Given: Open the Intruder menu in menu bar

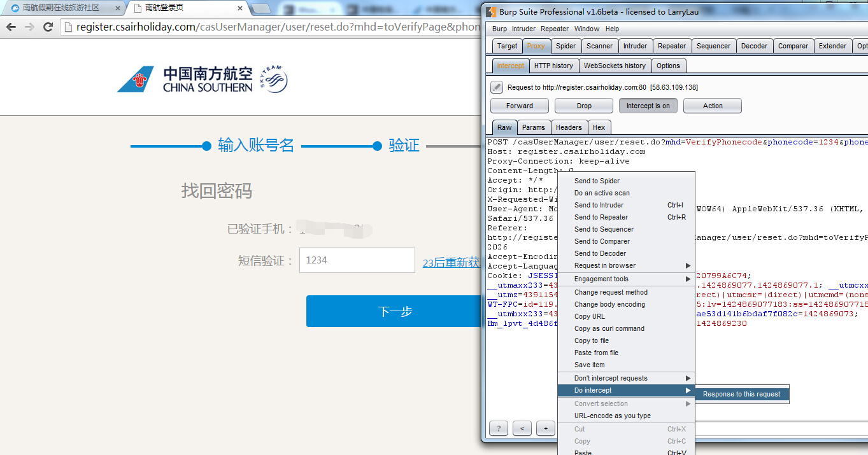Looking at the screenshot, I should [523, 29].
